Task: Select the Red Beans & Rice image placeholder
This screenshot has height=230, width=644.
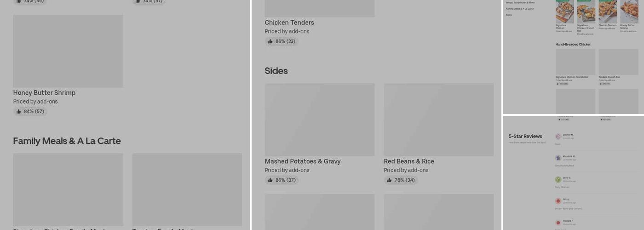Action: [x=439, y=120]
